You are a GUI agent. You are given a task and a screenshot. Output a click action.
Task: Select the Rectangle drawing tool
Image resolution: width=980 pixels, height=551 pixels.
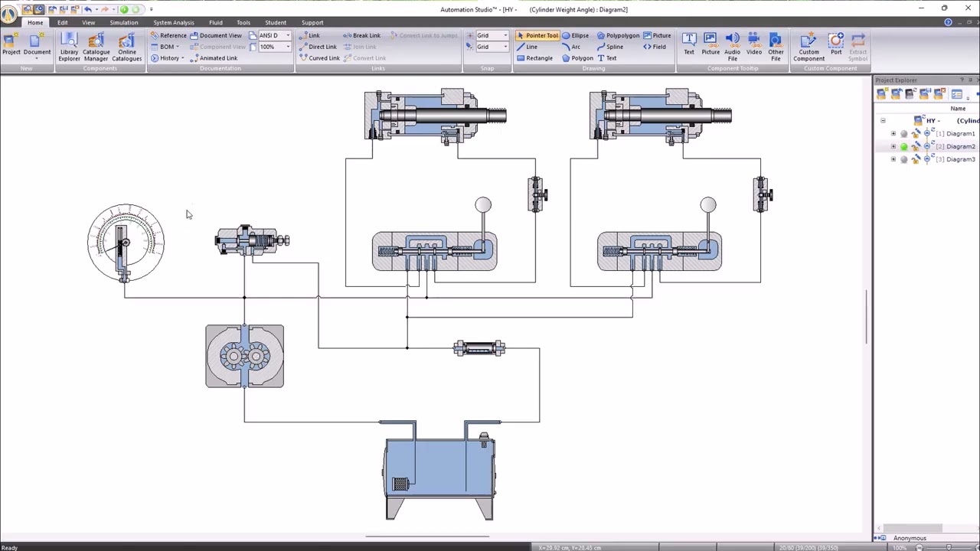point(534,58)
